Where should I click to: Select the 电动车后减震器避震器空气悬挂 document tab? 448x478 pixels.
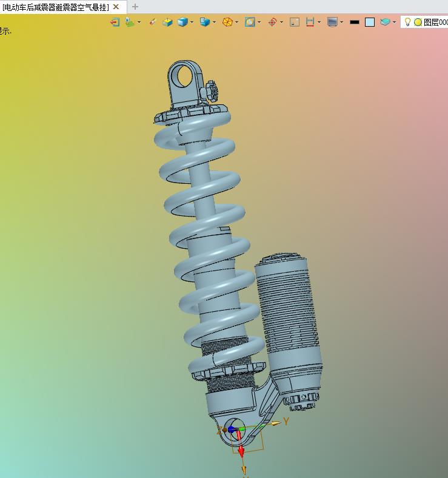[x=55, y=7]
